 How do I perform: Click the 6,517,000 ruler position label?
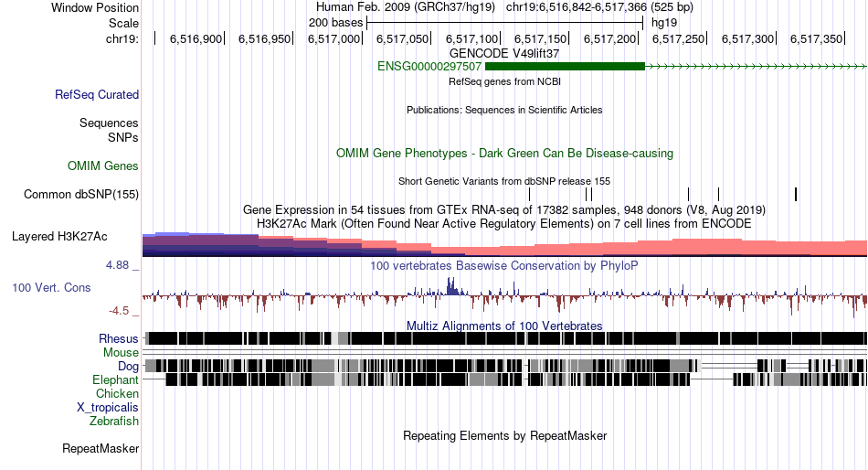click(x=333, y=38)
